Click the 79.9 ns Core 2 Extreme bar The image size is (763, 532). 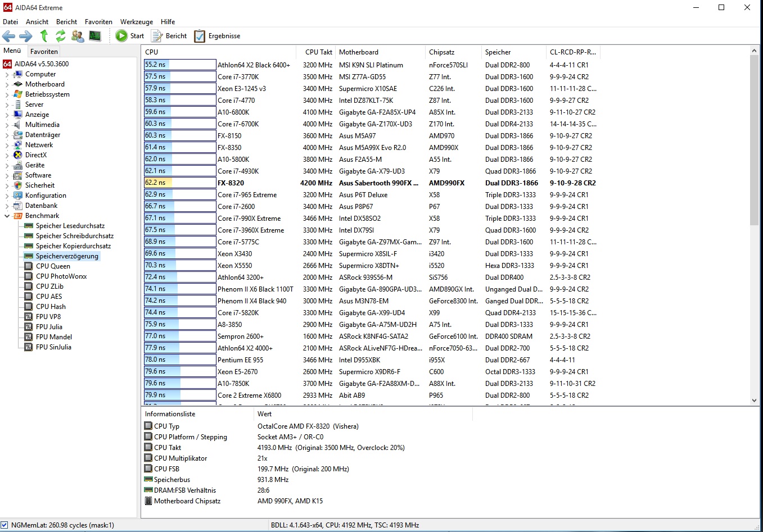[180, 395]
